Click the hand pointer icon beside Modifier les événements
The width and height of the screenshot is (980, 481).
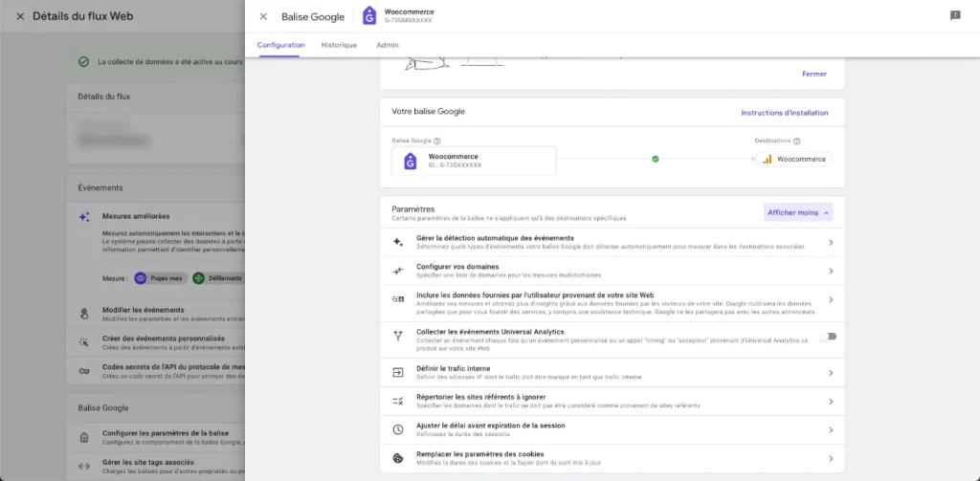(84, 314)
